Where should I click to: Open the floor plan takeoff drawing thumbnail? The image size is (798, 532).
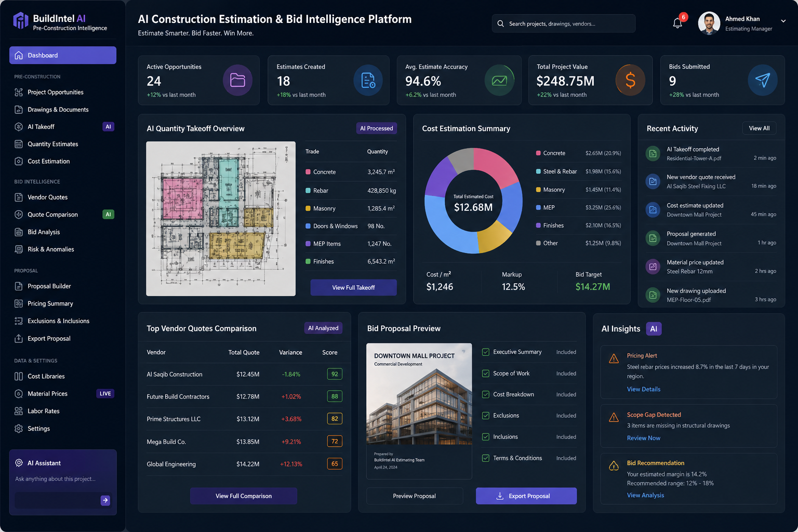pos(221,219)
